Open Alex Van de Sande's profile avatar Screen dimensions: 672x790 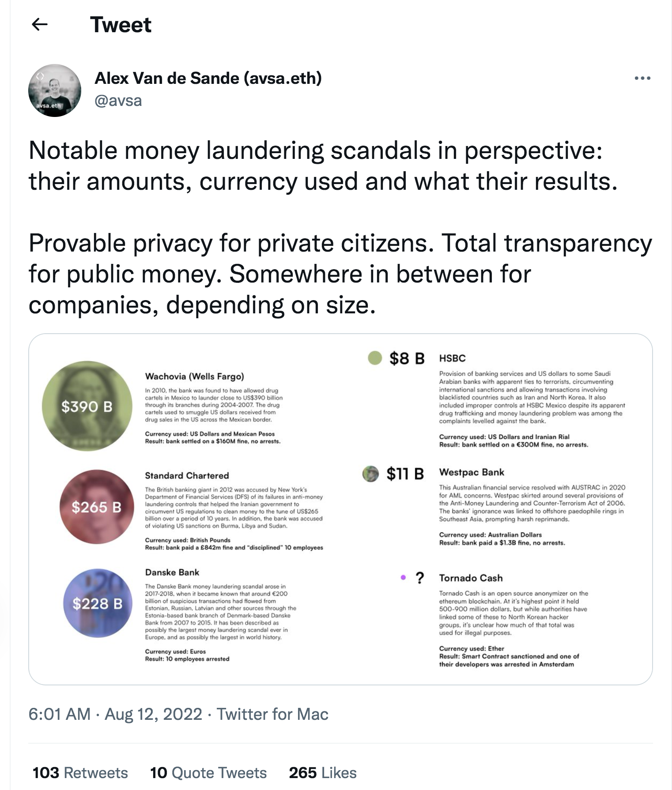point(55,90)
